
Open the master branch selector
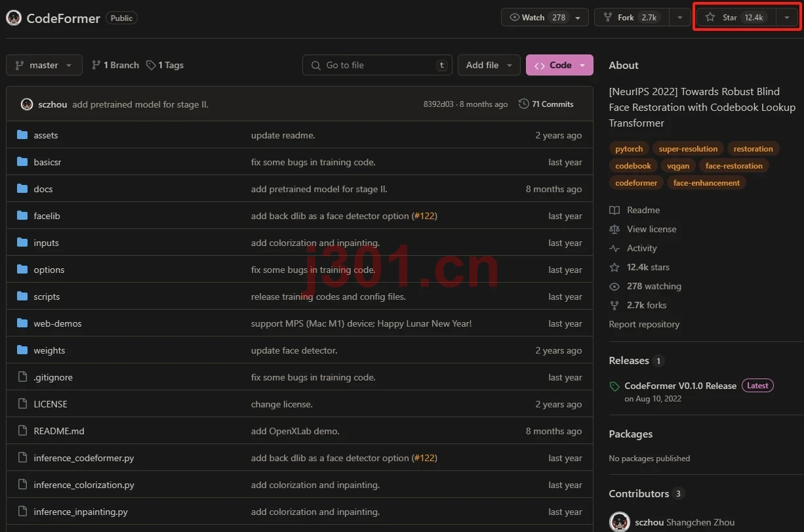[44, 65]
